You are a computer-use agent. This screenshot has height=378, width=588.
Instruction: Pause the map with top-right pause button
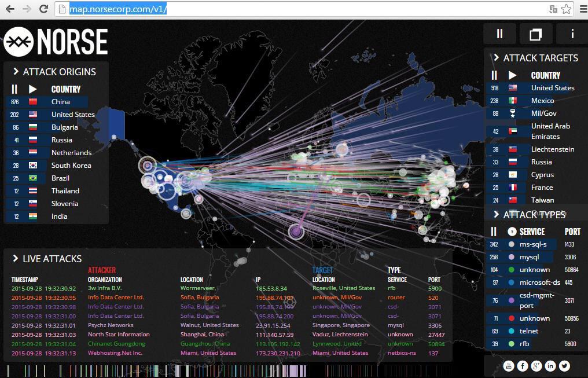tap(499, 34)
